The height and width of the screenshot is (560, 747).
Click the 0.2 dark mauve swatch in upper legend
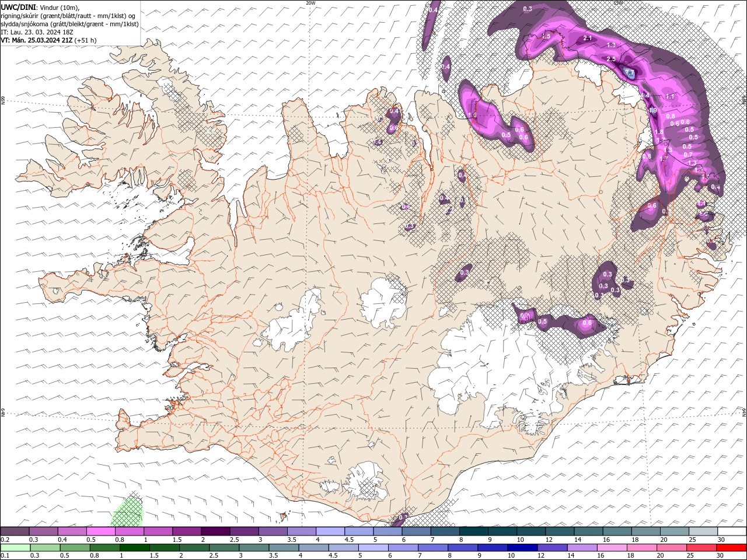15,531
